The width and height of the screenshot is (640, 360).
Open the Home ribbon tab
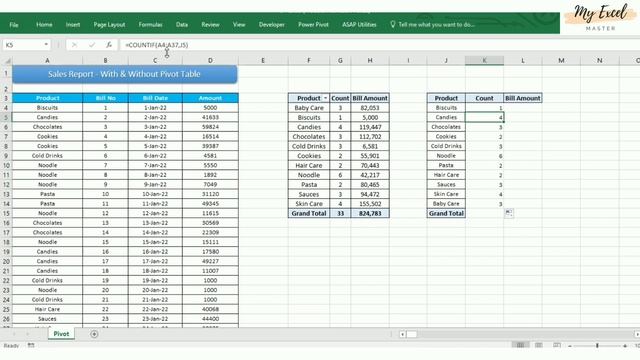(44, 24)
